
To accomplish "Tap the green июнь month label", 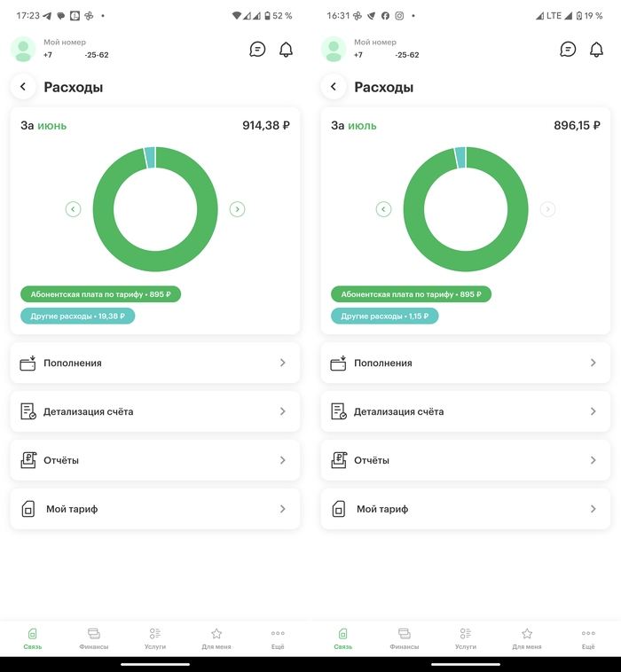I will 51,126.
